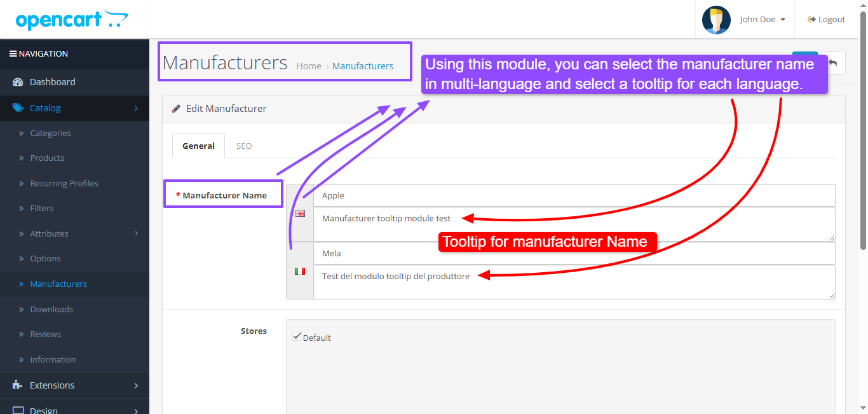Click the Dashboard gauge icon

[17, 82]
